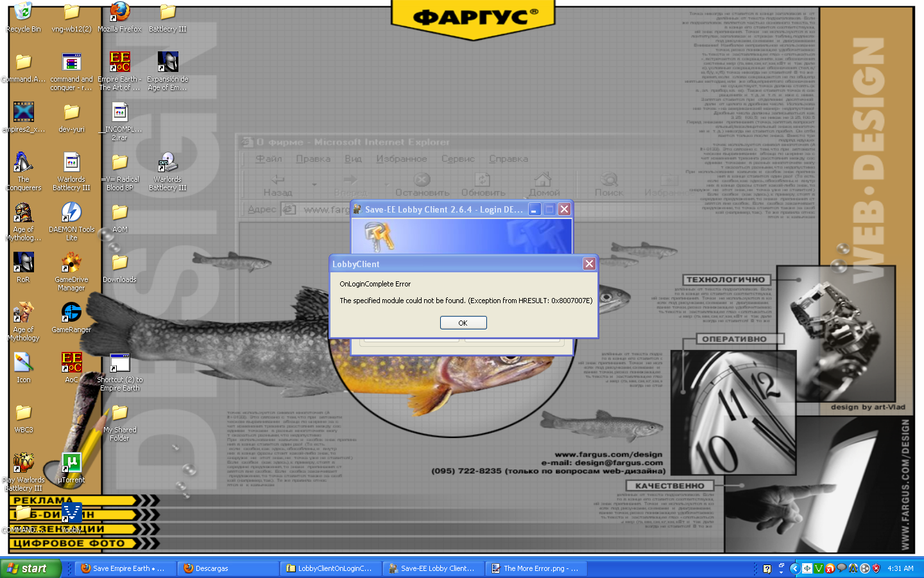924x578 pixels.
Task: Close the LobbyClient error dialog
Action: point(589,264)
